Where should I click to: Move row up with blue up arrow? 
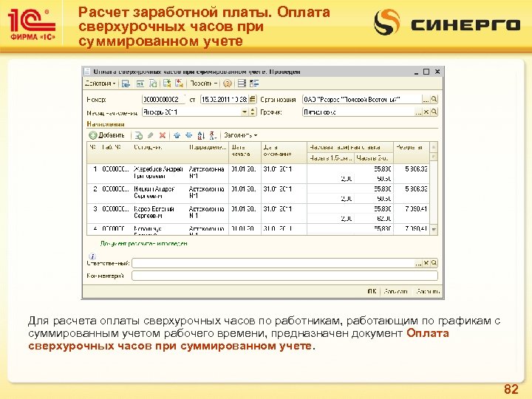pos(177,135)
